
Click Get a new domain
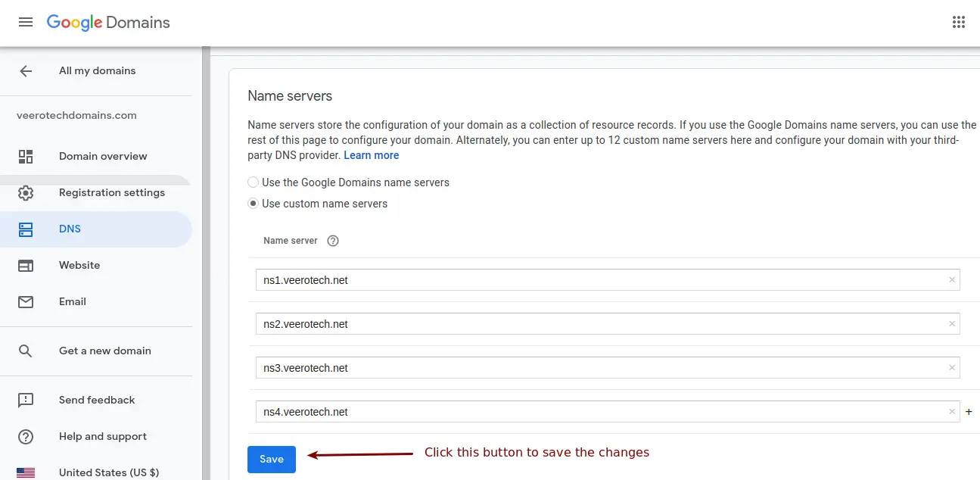(104, 351)
